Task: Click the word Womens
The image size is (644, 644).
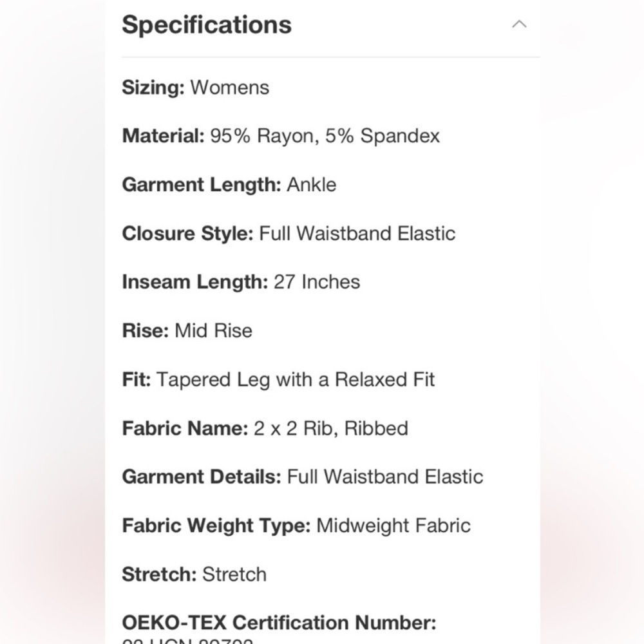Action: tap(230, 88)
